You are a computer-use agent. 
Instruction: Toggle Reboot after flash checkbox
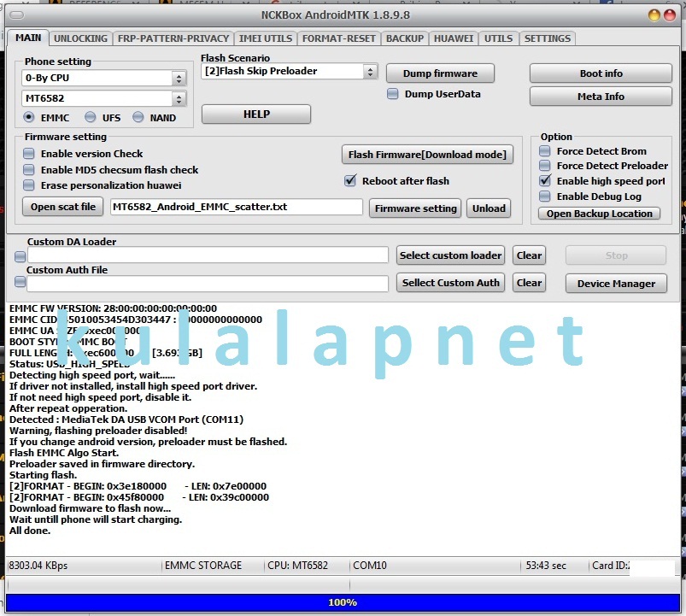[x=350, y=180]
